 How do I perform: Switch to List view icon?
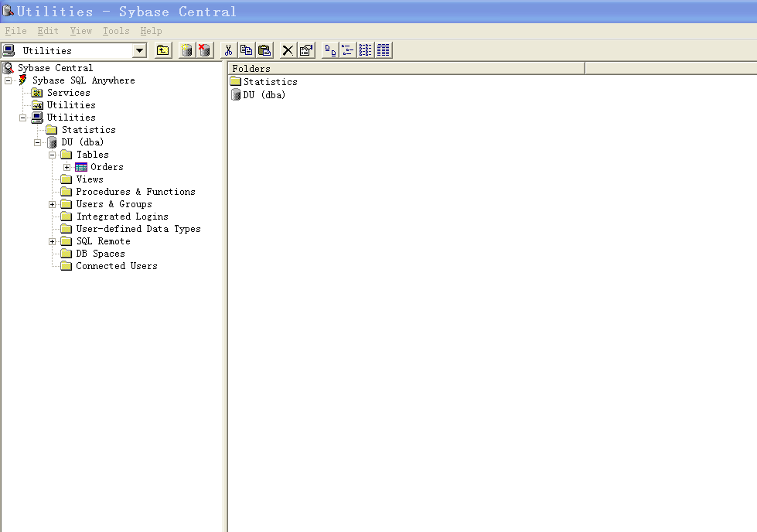(x=366, y=50)
